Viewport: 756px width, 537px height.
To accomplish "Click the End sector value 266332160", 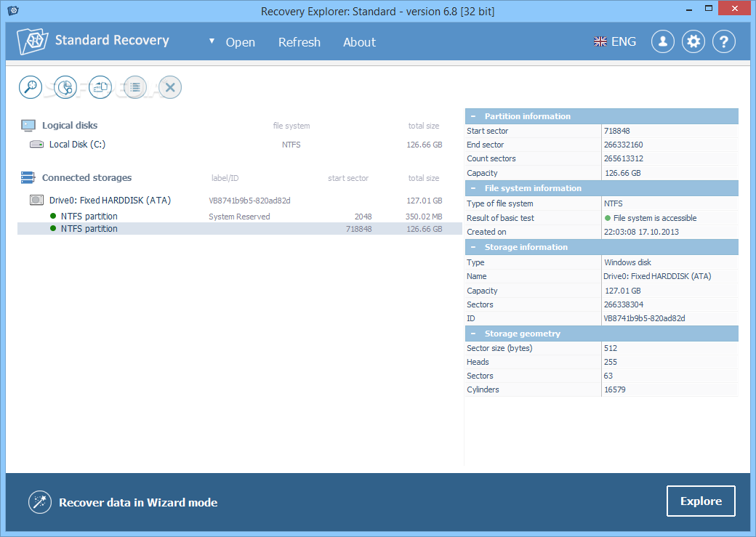I will (x=623, y=145).
